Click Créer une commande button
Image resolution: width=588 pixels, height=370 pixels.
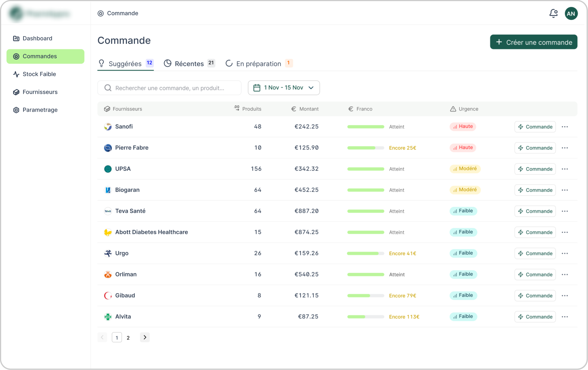tap(533, 42)
